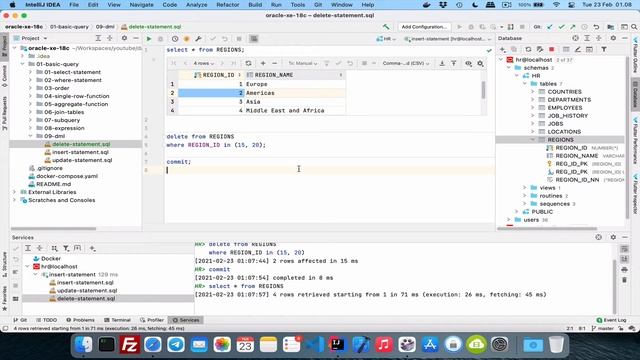Viewport: 640px width, 360px height.
Task: Open insert-statement.sql in Project tree
Action: point(80,152)
